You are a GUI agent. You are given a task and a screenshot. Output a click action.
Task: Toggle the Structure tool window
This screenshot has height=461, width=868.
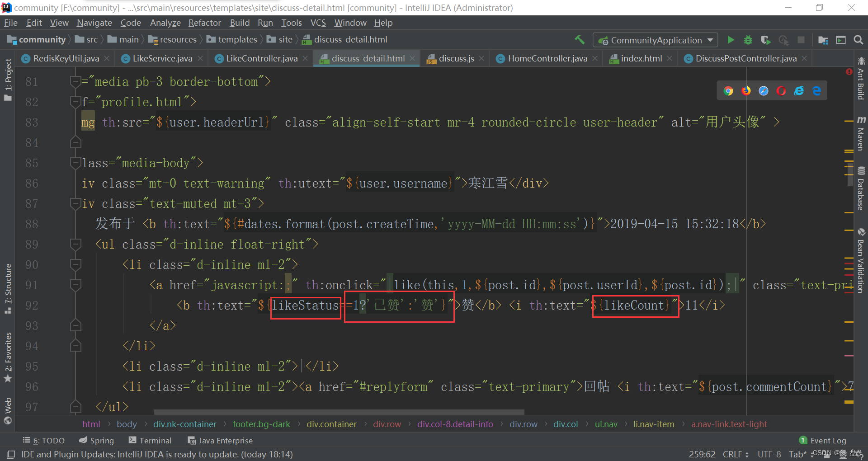[x=8, y=289]
